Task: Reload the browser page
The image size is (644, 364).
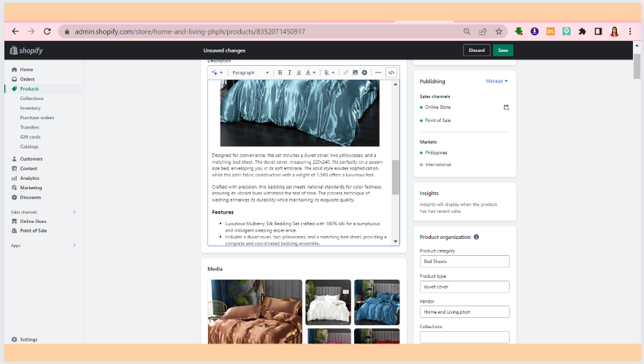Action: click(47, 31)
